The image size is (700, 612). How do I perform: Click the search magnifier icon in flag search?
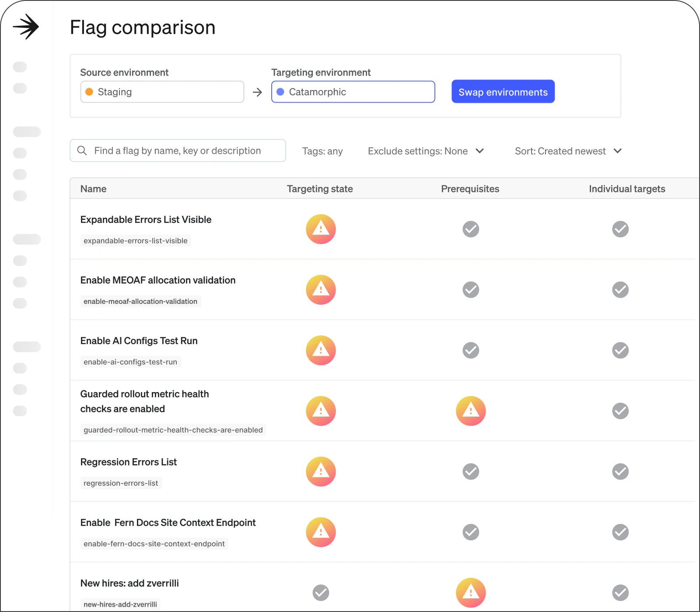[x=82, y=151]
